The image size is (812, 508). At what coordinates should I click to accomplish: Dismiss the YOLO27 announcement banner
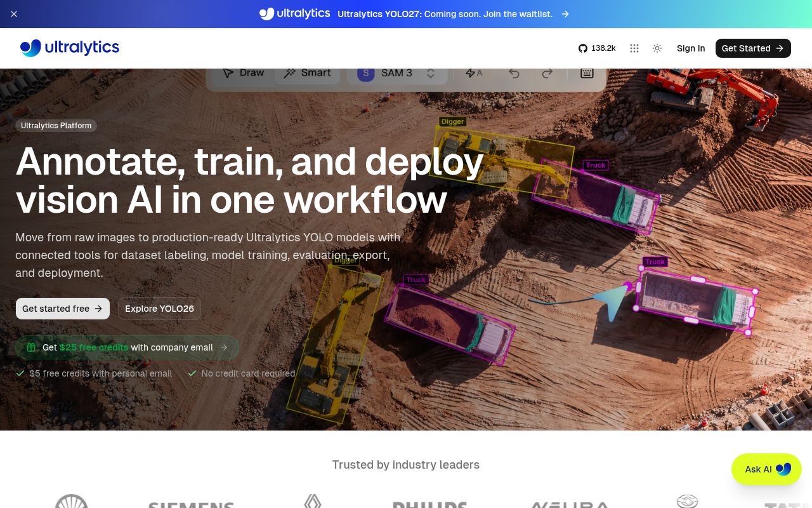pos(14,14)
